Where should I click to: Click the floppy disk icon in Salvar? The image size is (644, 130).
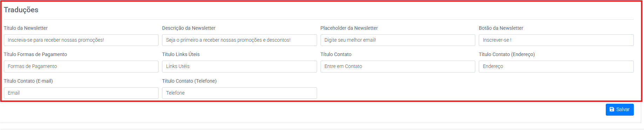pyautogui.click(x=612, y=109)
